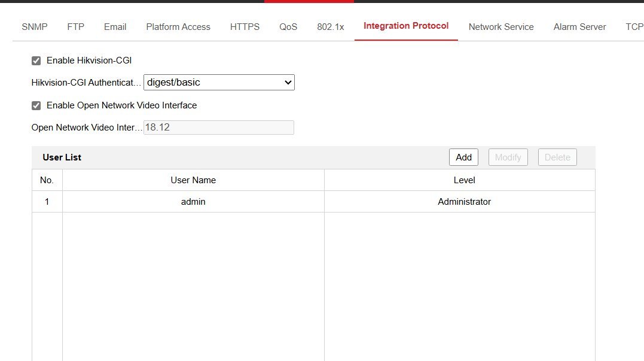This screenshot has width=644, height=361.
Task: Click the Open Network Video Interface version field
Action: (219, 128)
